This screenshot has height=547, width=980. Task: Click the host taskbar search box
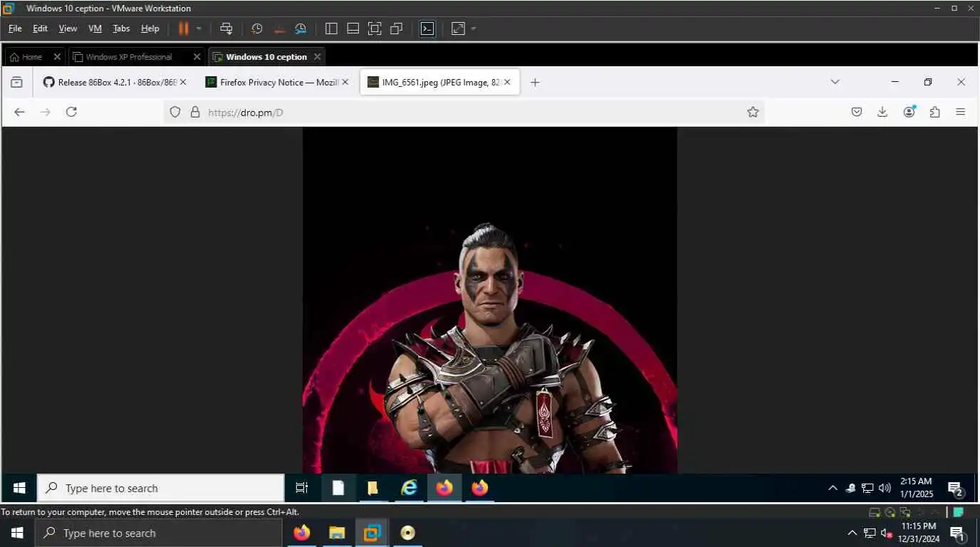[x=158, y=533]
